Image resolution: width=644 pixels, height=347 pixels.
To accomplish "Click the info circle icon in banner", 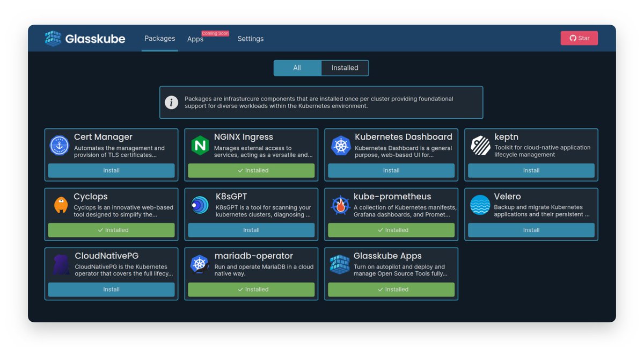I will (171, 103).
